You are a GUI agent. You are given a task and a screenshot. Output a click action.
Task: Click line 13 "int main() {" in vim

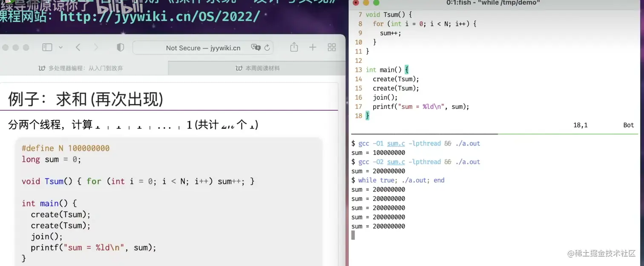pos(387,70)
